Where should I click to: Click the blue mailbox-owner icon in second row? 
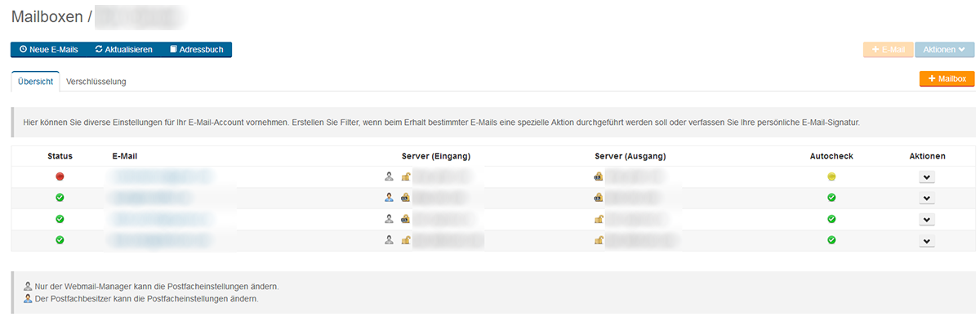click(390, 198)
